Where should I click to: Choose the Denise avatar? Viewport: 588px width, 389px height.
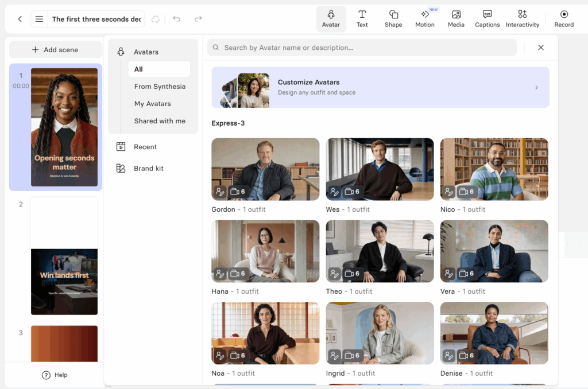[x=494, y=333]
